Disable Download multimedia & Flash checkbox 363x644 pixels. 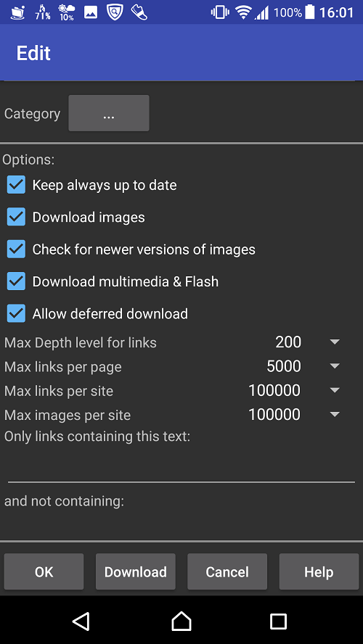pyautogui.click(x=17, y=281)
